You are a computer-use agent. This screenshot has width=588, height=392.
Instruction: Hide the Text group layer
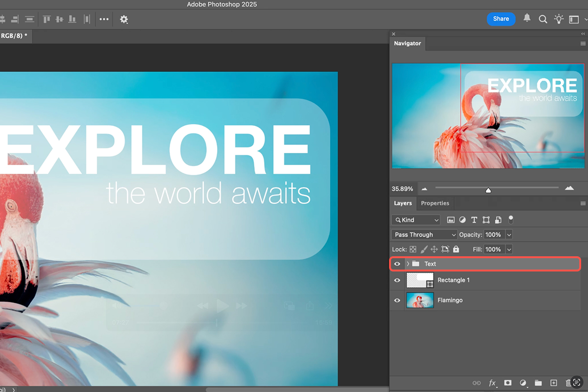coord(397,264)
